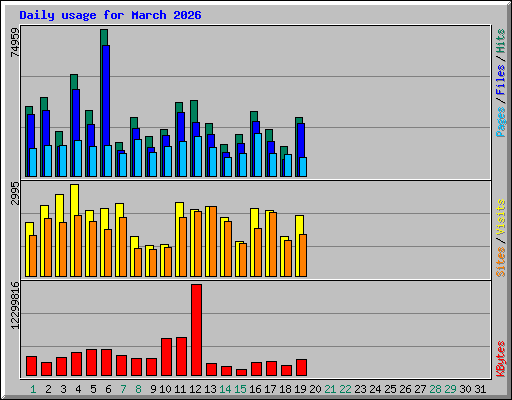Image resolution: width=512 pixels, height=400 pixels.
Task: Click the red KBytes bar for day 11
Action: (181, 357)
